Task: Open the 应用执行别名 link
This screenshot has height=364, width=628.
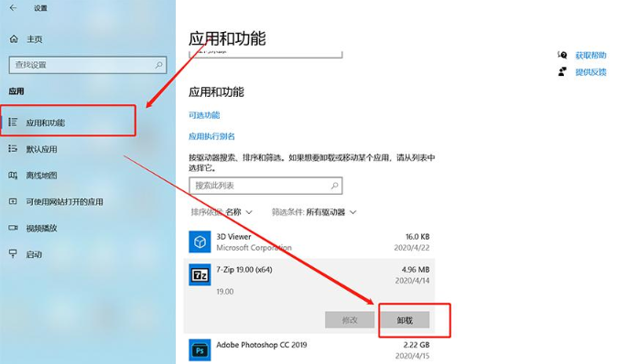Action: pos(211,136)
